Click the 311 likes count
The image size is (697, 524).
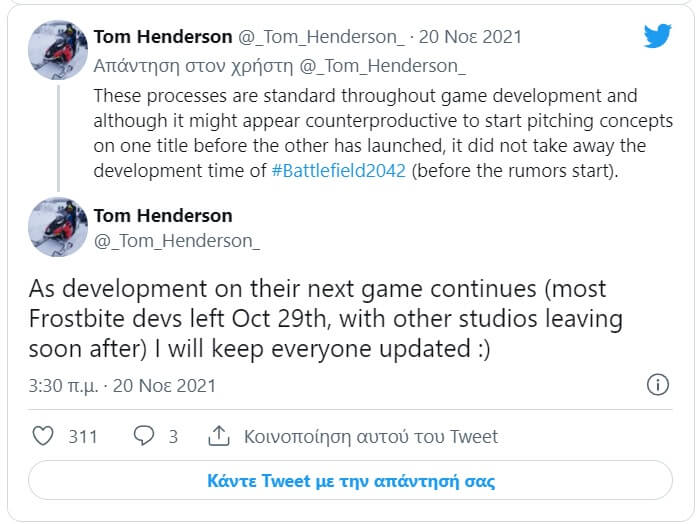point(83,436)
